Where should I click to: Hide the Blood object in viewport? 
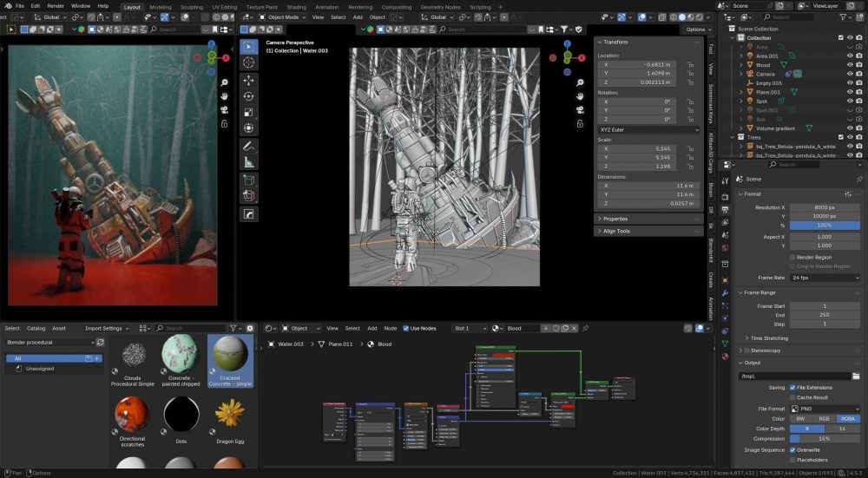coord(851,65)
